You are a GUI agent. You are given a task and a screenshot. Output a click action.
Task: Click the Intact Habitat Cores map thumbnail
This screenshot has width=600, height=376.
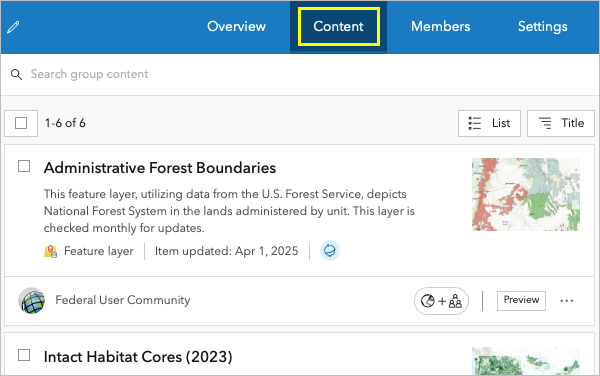[526, 361]
